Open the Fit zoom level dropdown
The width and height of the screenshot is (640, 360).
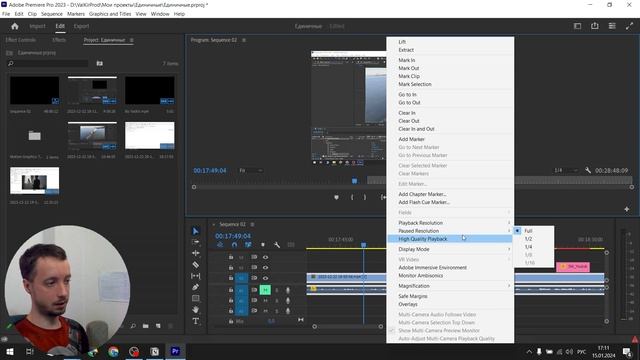point(251,170)
